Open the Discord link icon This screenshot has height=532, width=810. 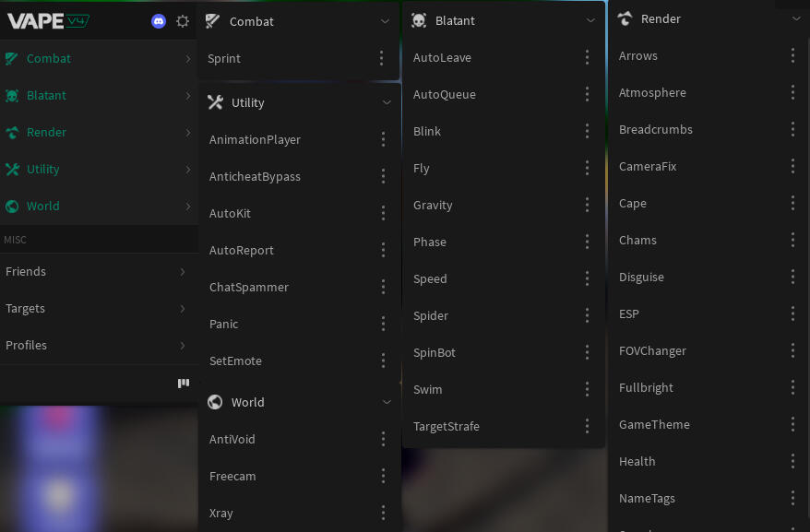(x=159, y=21)
